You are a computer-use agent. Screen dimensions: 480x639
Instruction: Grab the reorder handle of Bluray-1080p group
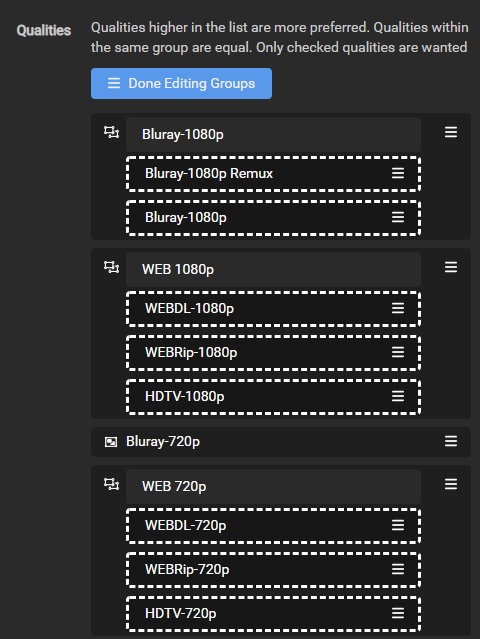(451, 132)
